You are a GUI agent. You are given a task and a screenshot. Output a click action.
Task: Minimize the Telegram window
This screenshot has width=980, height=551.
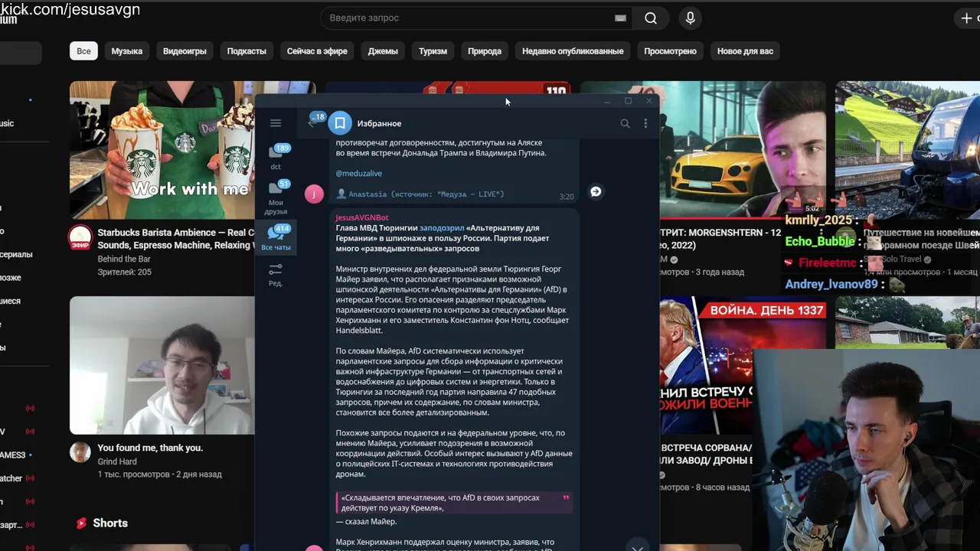coord(607,101)
